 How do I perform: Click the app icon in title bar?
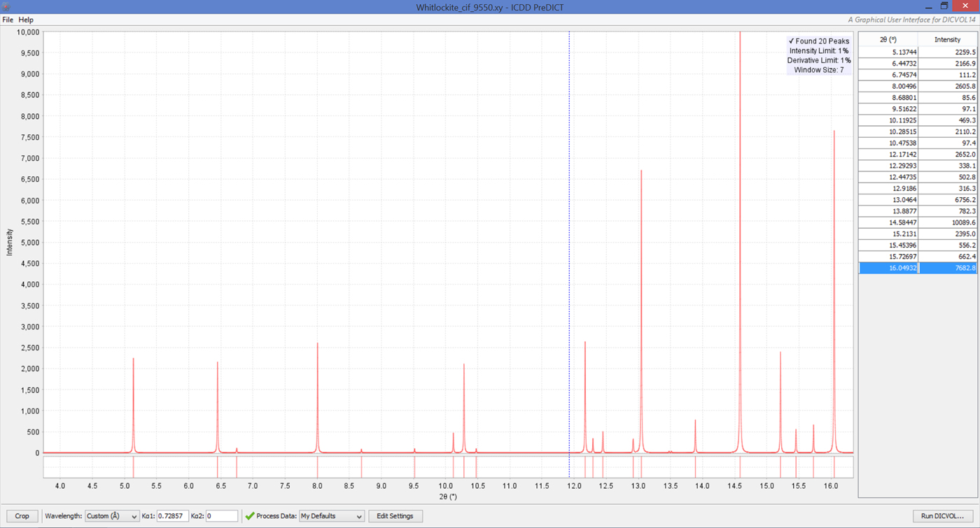pos(6,6)
